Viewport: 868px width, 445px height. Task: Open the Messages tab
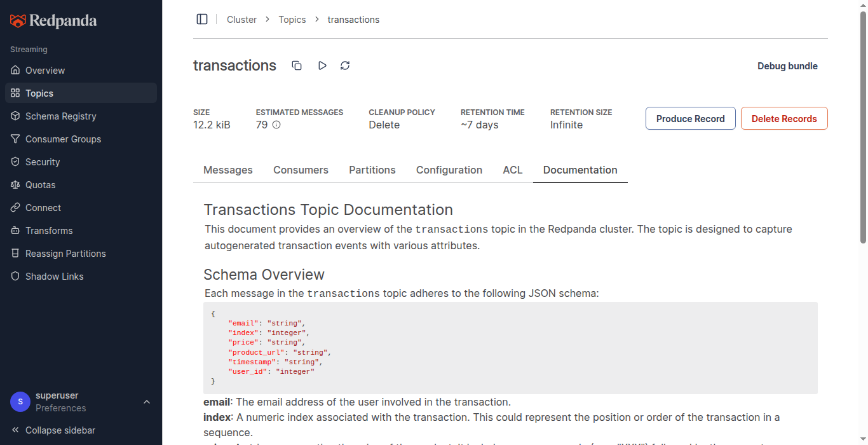228,170
